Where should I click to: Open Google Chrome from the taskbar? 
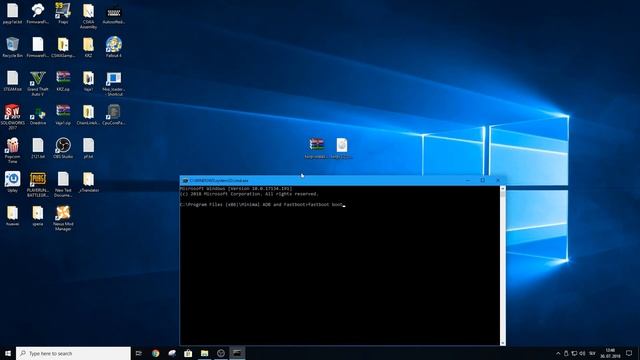(156, 353)
